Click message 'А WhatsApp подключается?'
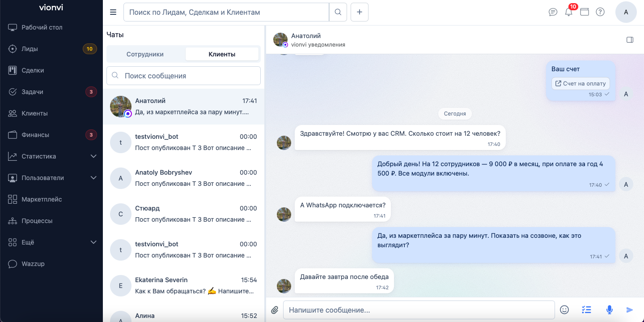 [343, 209]
